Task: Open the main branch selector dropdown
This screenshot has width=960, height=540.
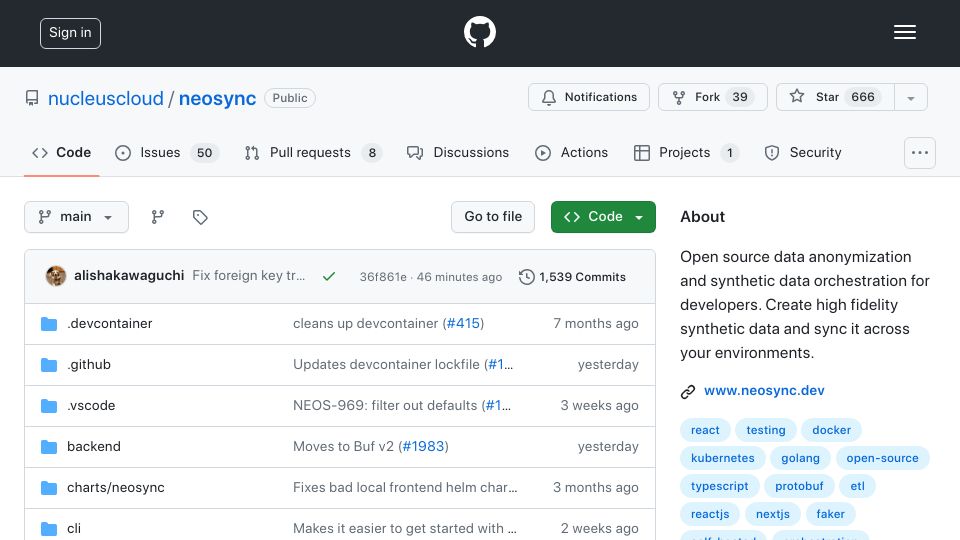Action: click(x=77, y=217)
